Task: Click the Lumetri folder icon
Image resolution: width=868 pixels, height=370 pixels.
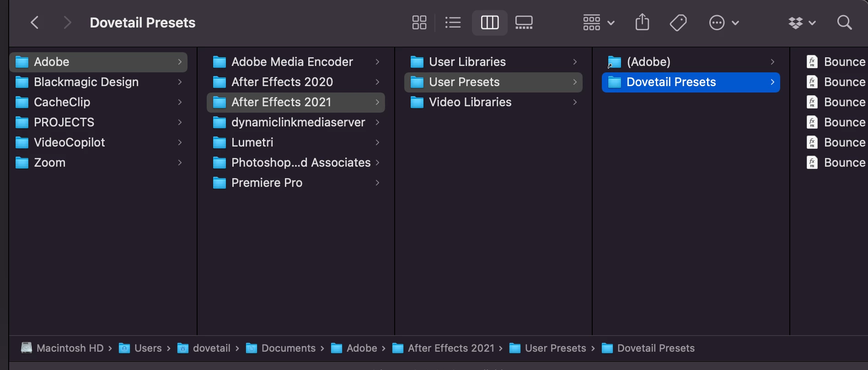Action: click(220, 143)
